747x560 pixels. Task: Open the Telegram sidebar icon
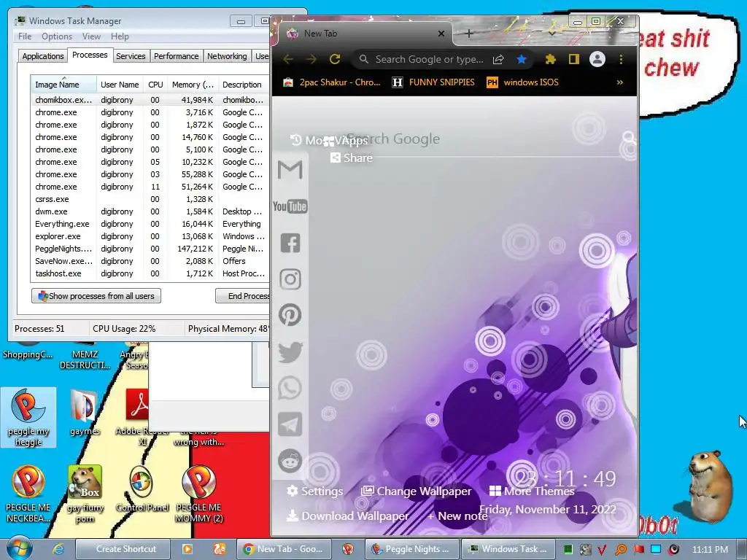click(290, 424)
